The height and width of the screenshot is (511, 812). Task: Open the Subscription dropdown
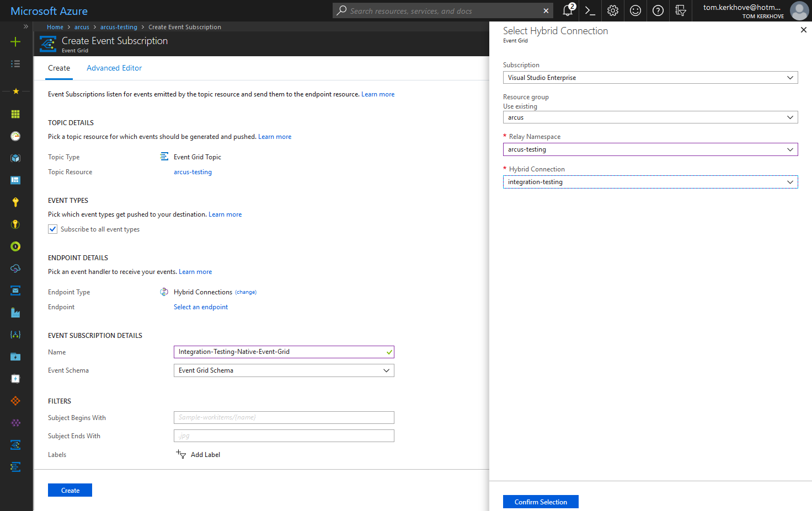tap(650, 78)
